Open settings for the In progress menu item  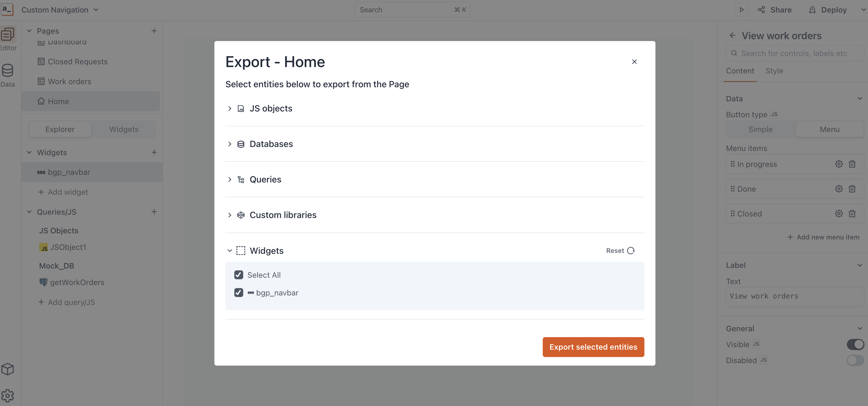click(x=839, y=164)
